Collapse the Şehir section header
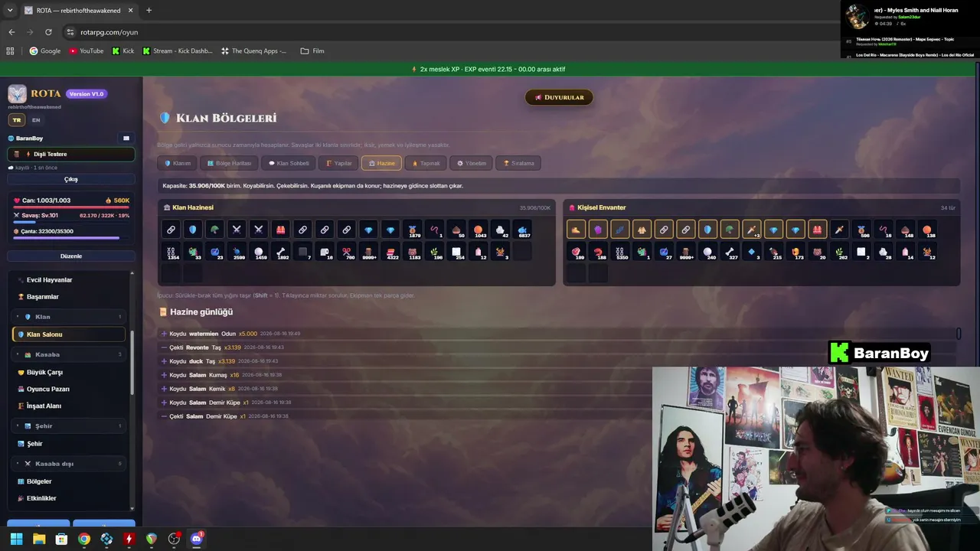The width and height of the screenshot is (980, 551). [69, 425]
